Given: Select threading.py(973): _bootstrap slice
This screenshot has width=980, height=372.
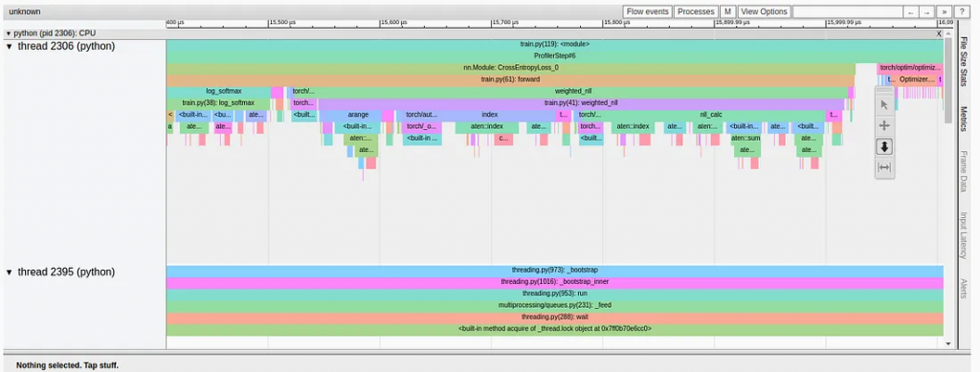Looking at the screenshot, I should [554, 271].
